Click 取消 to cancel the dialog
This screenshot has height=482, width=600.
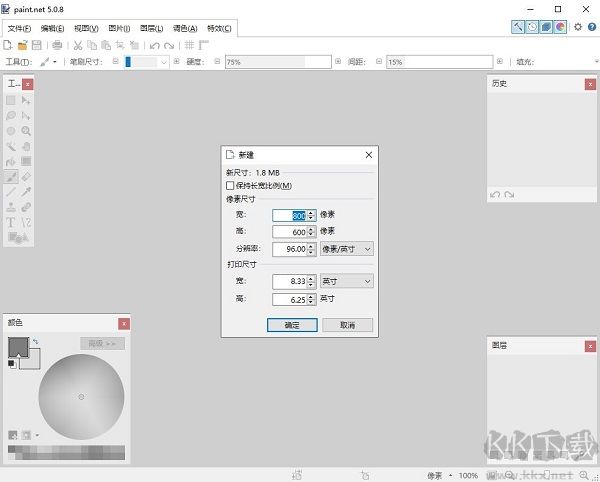pyautogui.click(x=347, y=325)
